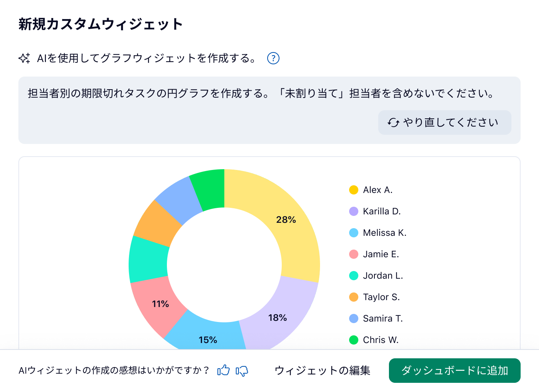Select the Melissa K. legend entry
The width and height of the screenshot is (539, 392).
385,232
